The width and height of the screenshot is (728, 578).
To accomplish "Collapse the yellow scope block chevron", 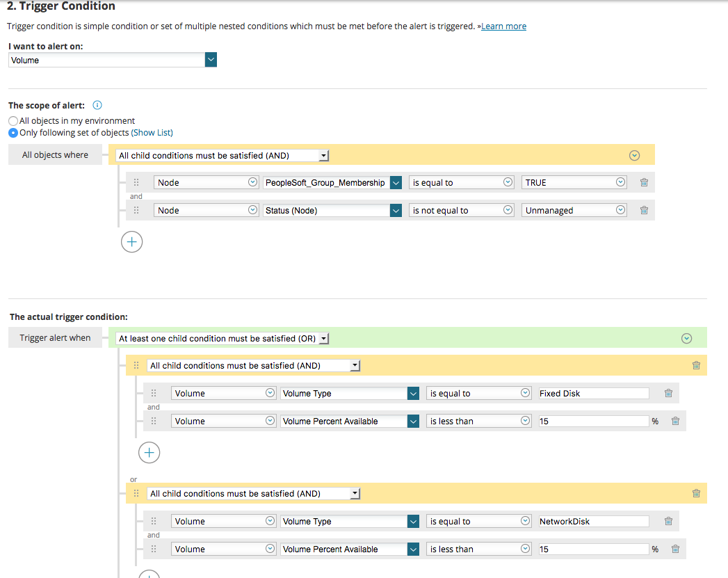I will (634, 156).
